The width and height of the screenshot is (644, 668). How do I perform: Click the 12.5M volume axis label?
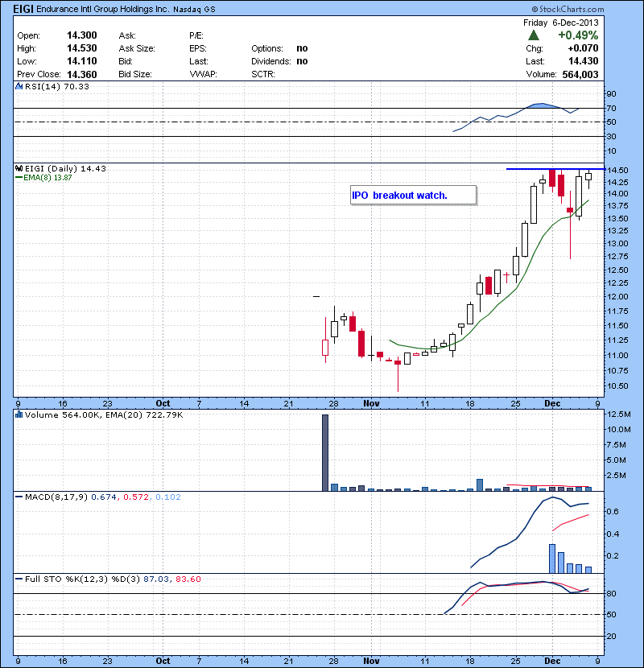[x=619, y=414]
